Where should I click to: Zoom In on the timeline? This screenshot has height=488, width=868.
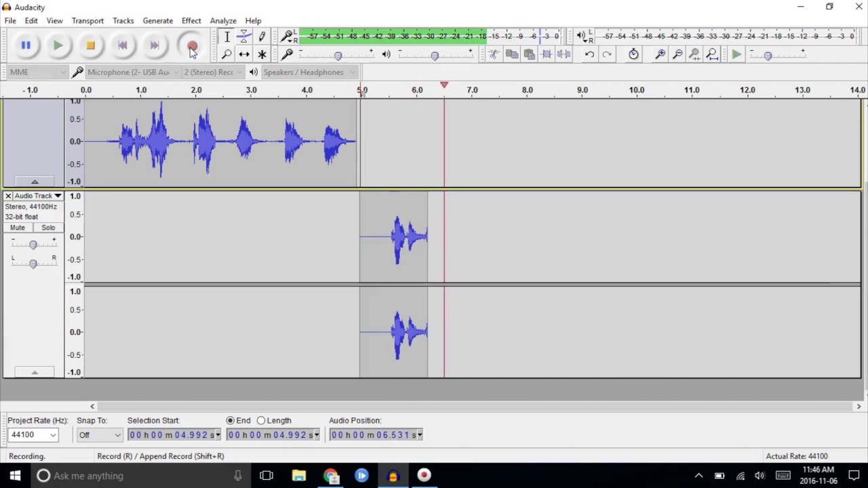coord(660,54)
